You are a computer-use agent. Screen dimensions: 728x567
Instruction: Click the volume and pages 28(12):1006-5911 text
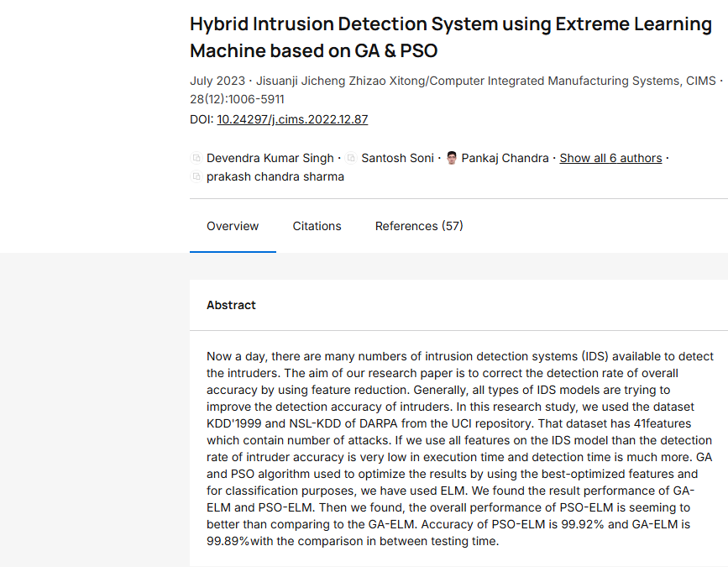coord(237,99)
